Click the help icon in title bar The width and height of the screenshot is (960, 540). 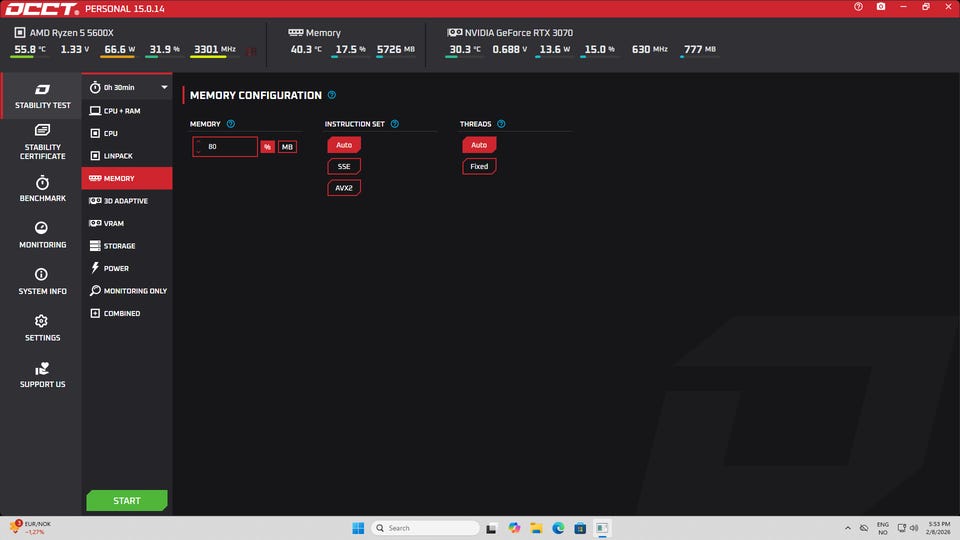(x=858, y=7)
